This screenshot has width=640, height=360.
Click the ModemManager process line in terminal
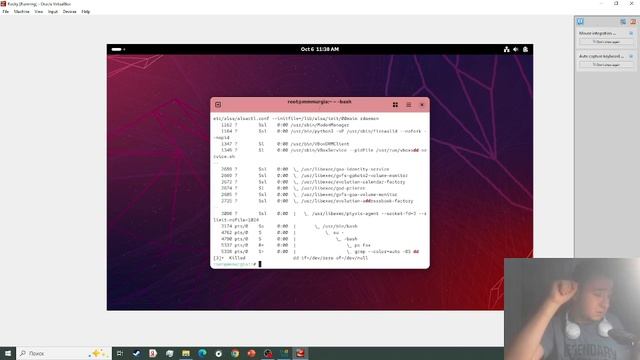(x=285, y=125)
